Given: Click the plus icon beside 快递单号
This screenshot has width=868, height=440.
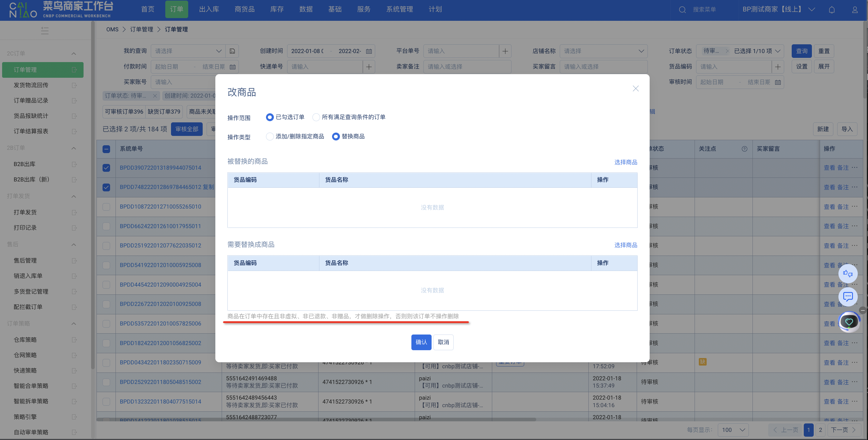Looking at the screenshot, I should point(369,67).
